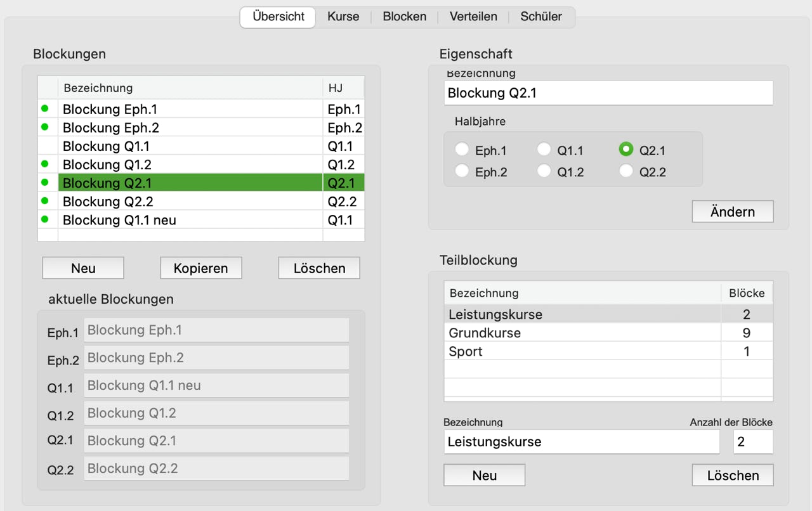Select the Grundkurse row in Teilblockung

pos(582,333)
